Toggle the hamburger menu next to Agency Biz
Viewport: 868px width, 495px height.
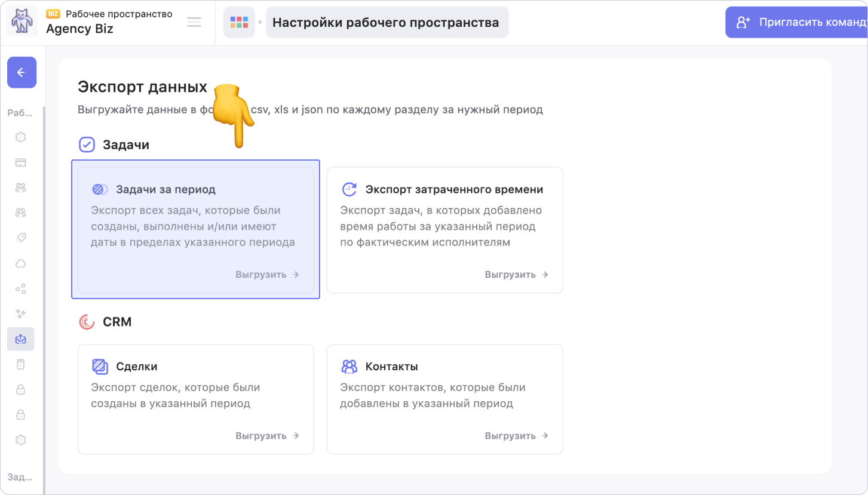(194, 23)
